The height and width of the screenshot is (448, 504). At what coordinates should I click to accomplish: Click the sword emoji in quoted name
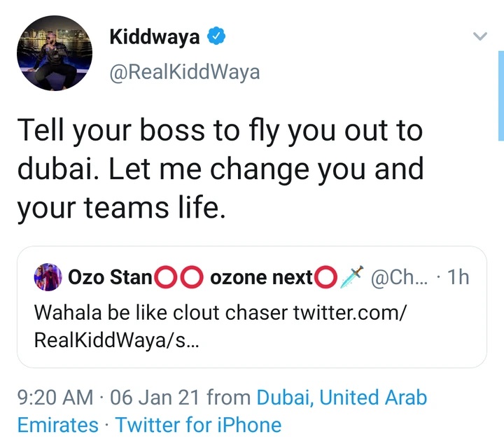(x=350, y=278)
